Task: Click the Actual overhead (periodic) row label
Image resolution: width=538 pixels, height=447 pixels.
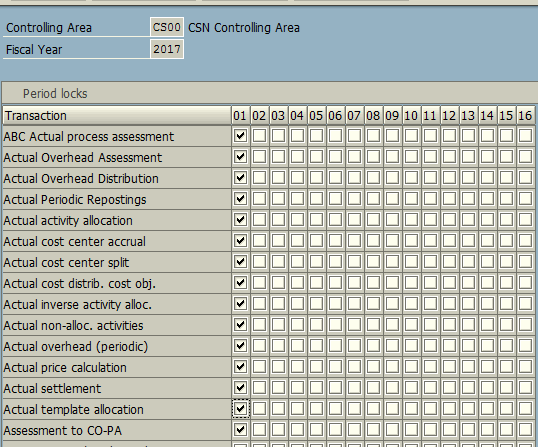Action: pos(76,346)
